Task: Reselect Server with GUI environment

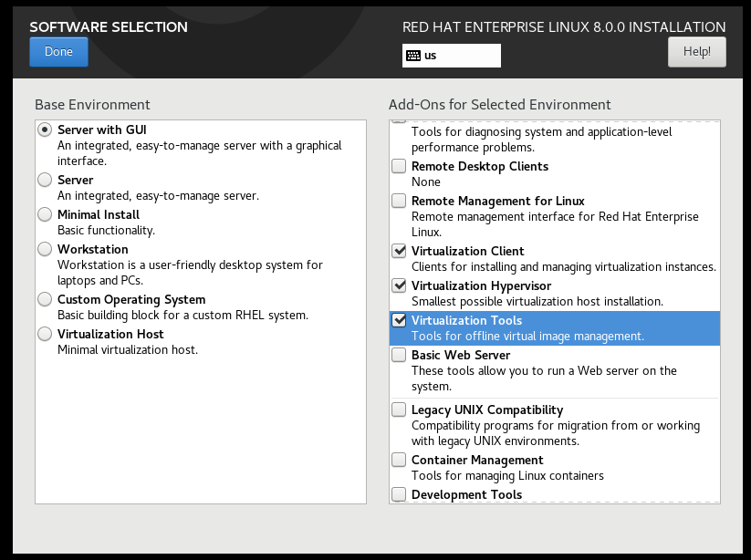Action: (x=44, y=130)
